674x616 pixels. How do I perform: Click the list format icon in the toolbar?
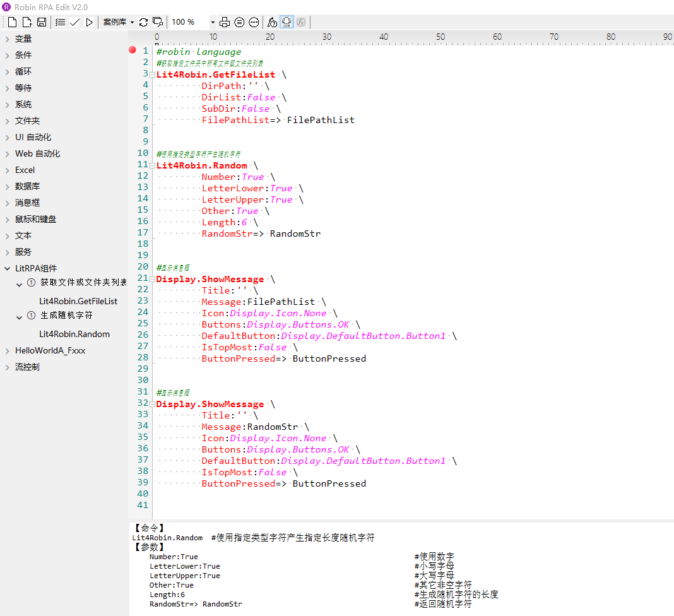(x=60, y=22)
